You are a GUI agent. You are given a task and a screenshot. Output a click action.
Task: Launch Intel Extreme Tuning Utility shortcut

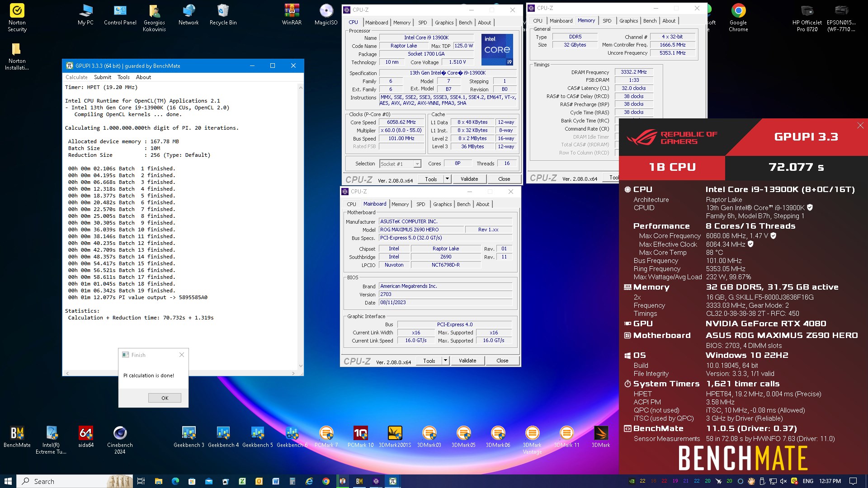[51, 440]
